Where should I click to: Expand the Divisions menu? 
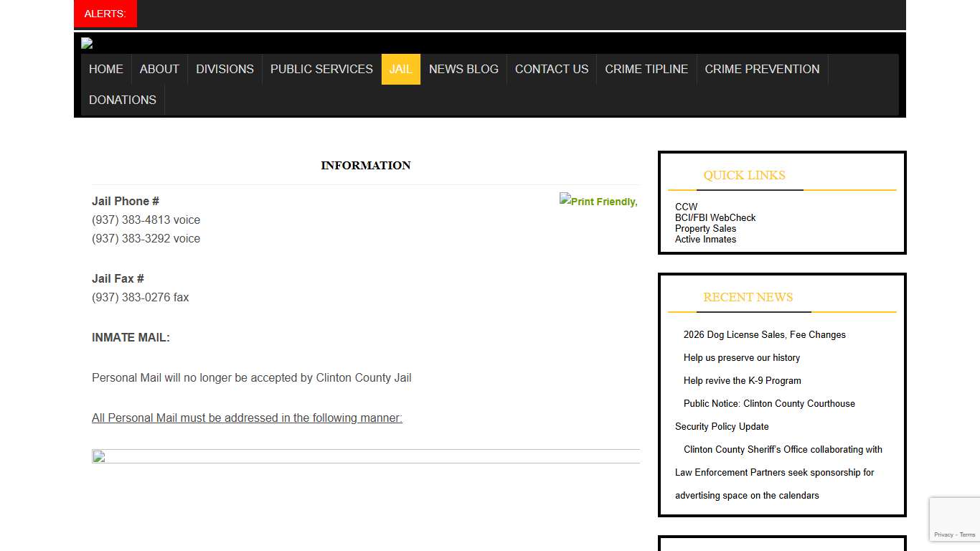coord(225,70)
